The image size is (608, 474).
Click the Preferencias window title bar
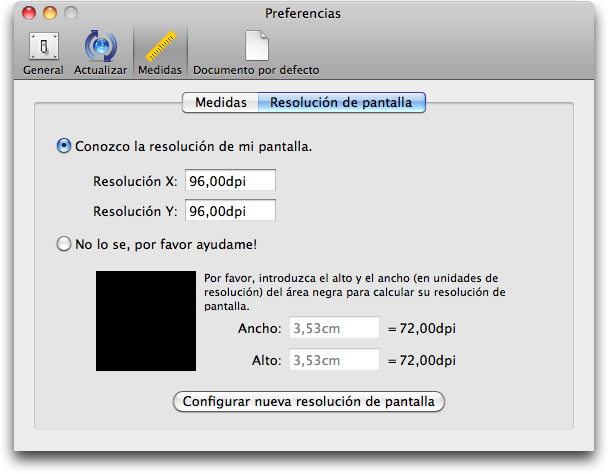(303, 14)
